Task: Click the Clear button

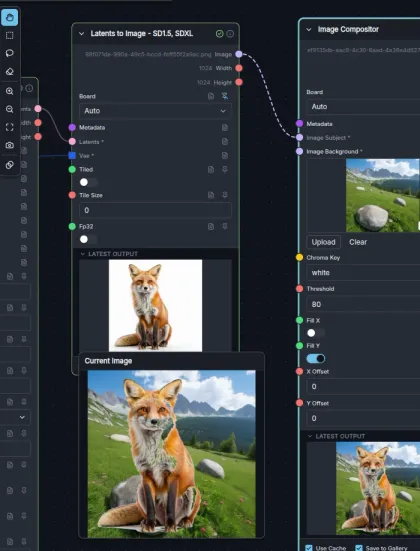Action: [x=358, y=242]
